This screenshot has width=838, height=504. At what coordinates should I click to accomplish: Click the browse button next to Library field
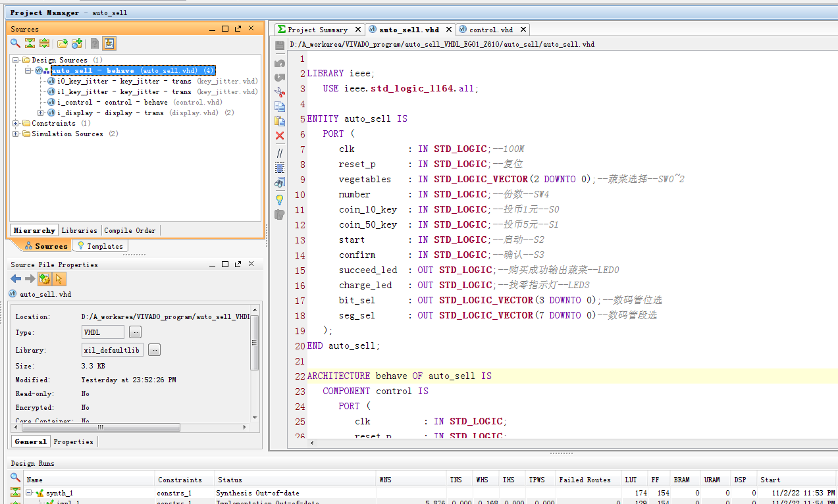point(154,350)
